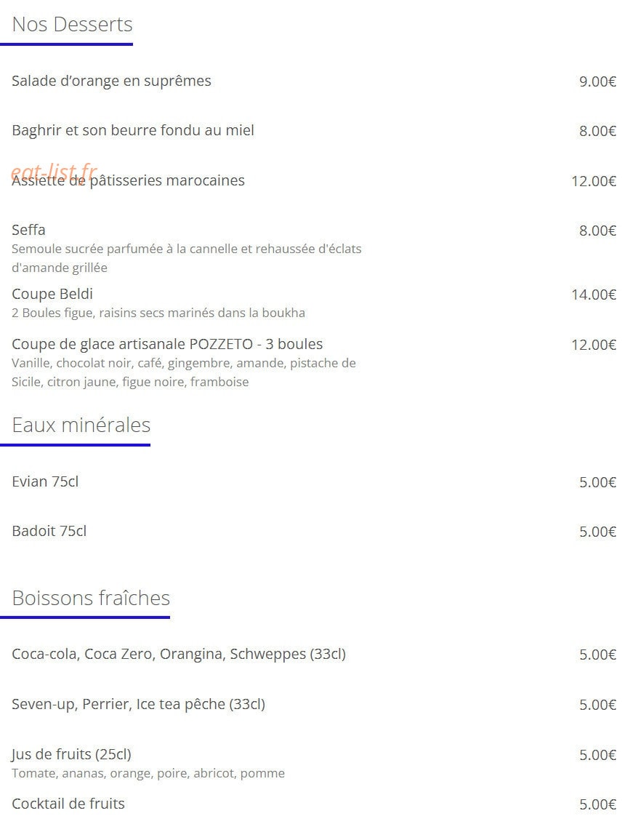Click the Nos Desserts section heading
The width and height of the screenshot is (633, 840).
pyautogui.click(x=72, y=25)
